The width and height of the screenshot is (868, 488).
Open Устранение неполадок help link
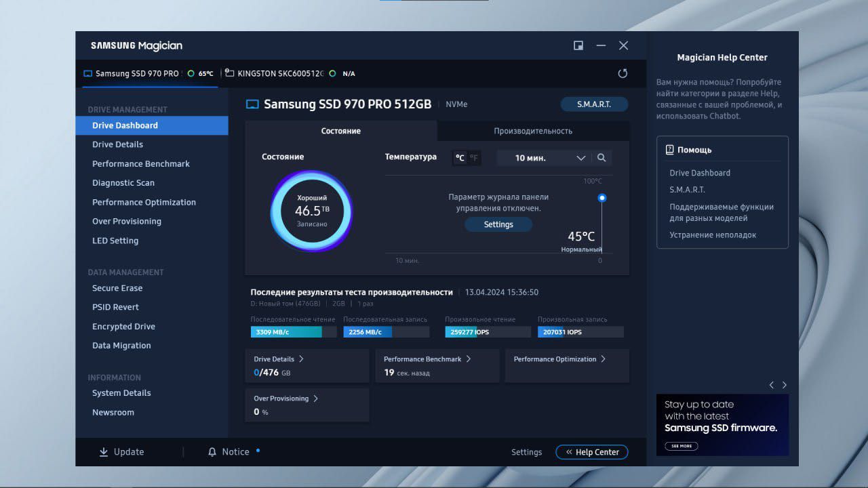713,235
